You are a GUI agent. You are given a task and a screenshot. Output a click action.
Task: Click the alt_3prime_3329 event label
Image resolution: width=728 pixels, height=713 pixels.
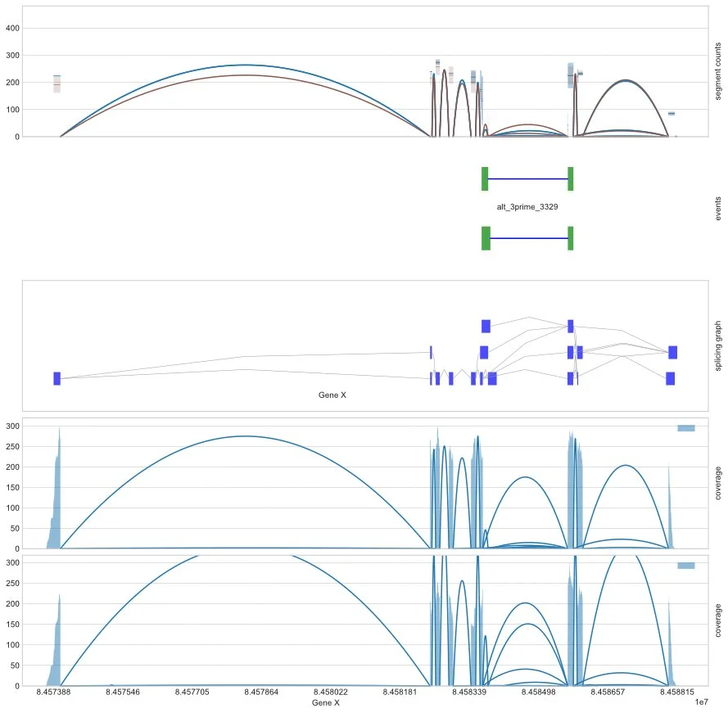(x=527, y=207)
